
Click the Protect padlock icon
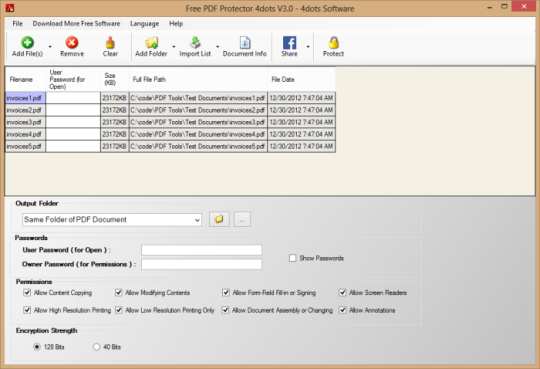tap(333, 42)
